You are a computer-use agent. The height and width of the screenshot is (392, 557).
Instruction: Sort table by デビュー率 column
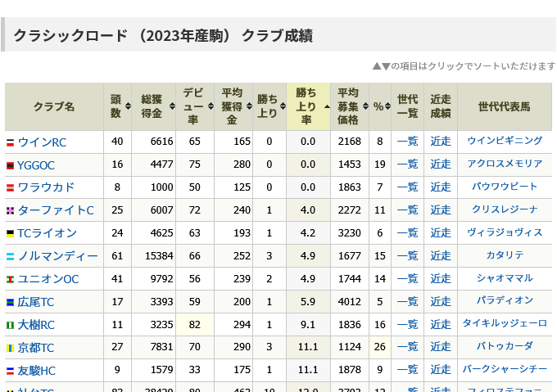(195, 106)
